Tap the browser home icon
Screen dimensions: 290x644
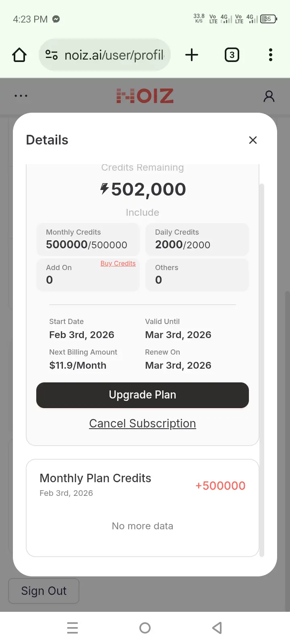19,55
